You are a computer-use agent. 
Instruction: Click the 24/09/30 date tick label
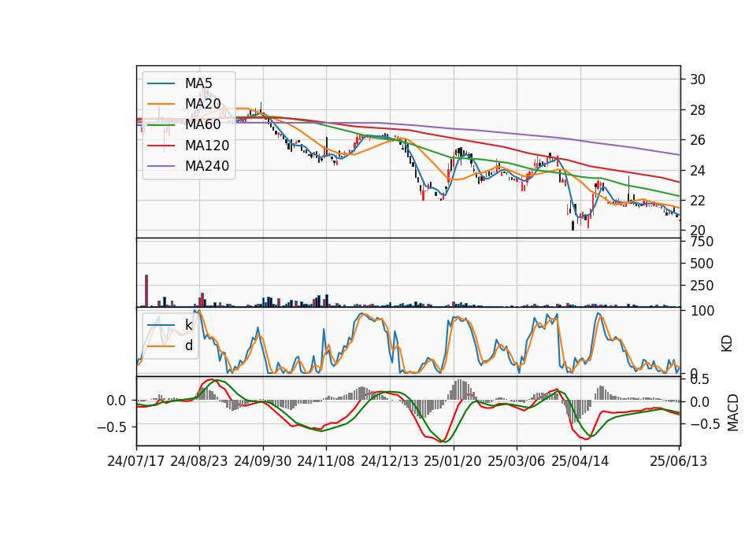tap(263, 461)
